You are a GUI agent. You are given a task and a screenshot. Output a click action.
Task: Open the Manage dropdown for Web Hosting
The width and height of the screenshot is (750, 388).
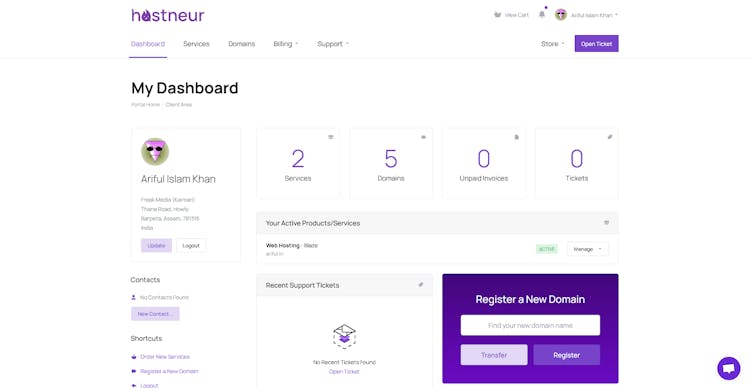[588, 249]
